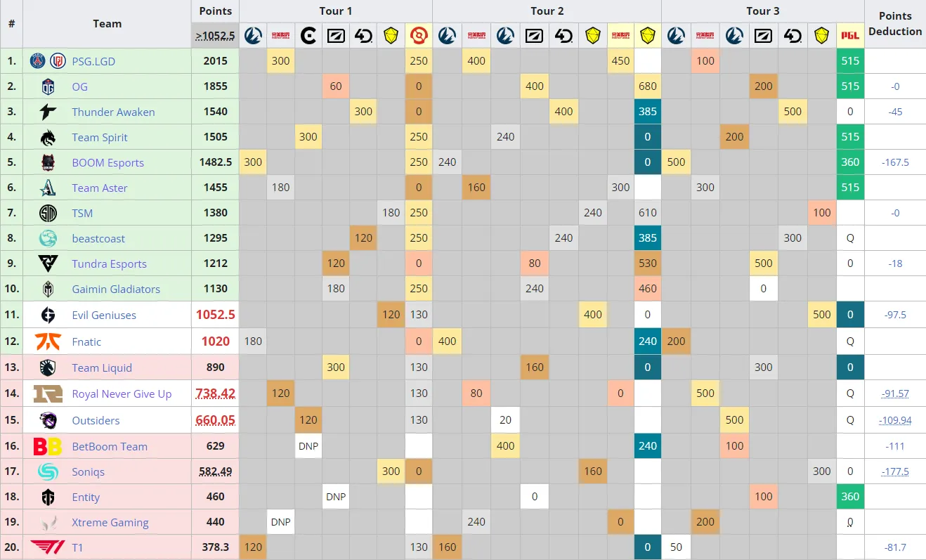Open the 4D tournament icon under Tour 2
This screenshot has height=560, width=926.
pyautogui.click(x=563, y=35)
